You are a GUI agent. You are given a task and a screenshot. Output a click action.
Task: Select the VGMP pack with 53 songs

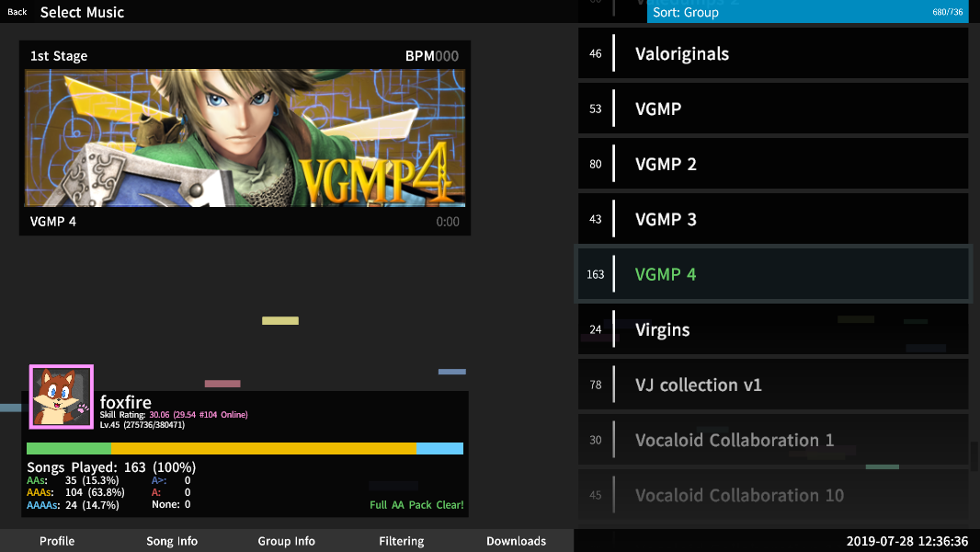click(x=773, y=109)
